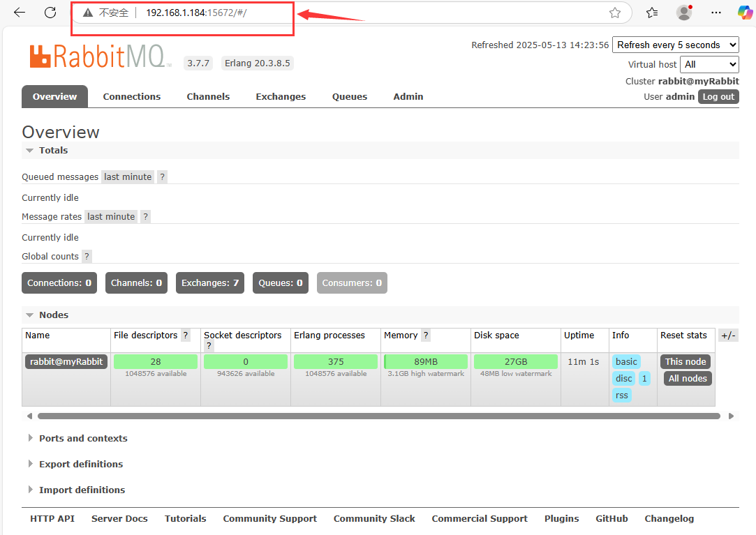756x535 pixels.
Task: Open node rabbit@myRabbit details
Action: click(x=66, y=361)
